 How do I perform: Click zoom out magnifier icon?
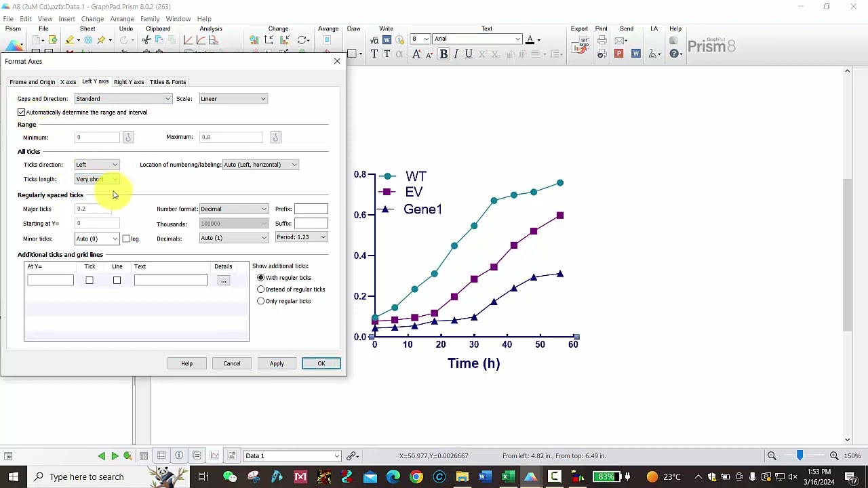point(772,456)
